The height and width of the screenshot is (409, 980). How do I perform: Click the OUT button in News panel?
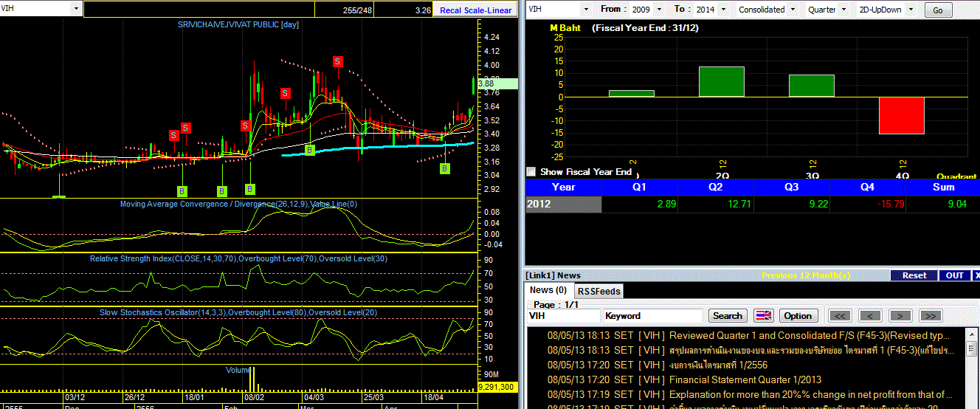[x=954, y=275]
